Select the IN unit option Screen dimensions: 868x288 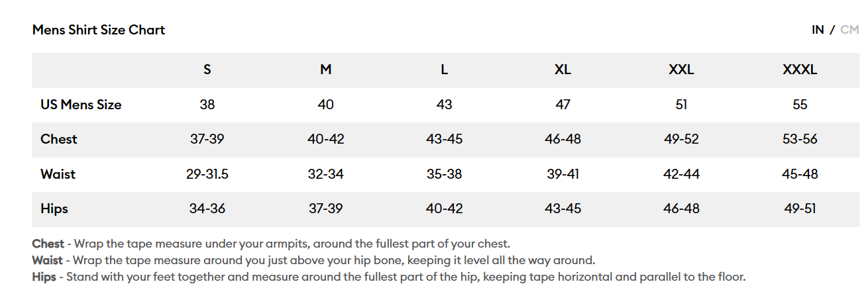coord(818,30)
